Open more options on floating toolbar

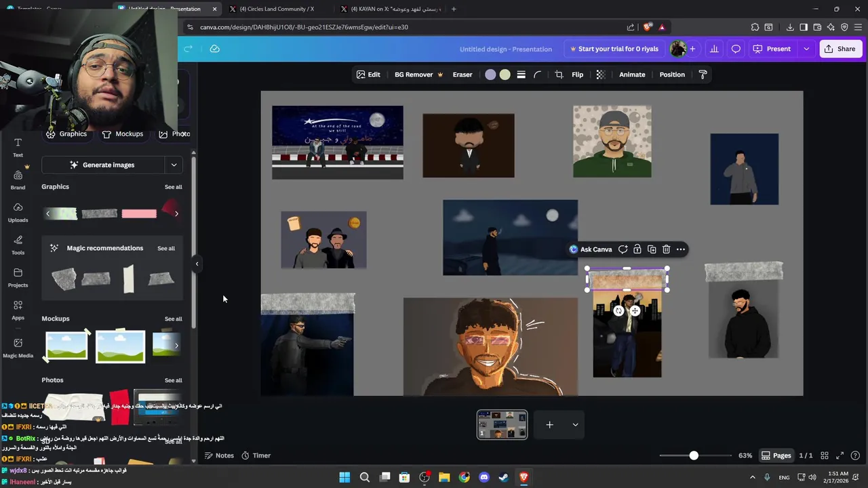click(681, 249)
